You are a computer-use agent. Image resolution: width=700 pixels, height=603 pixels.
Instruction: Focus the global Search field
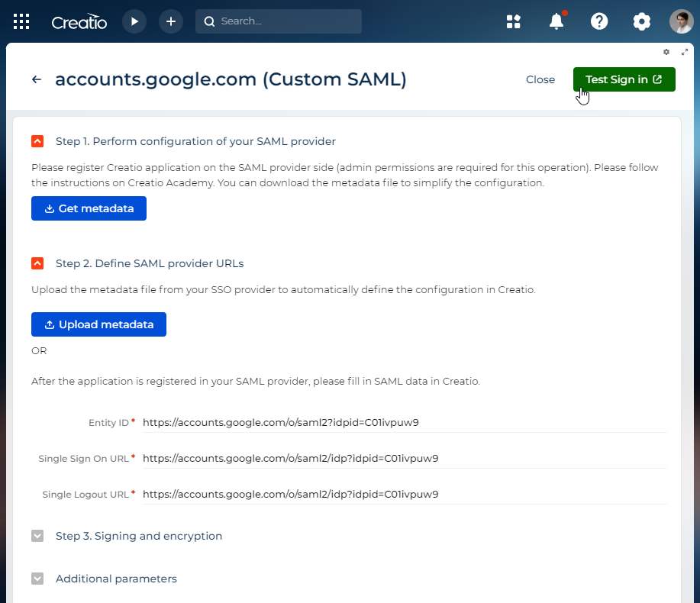(x=279, y=21)
